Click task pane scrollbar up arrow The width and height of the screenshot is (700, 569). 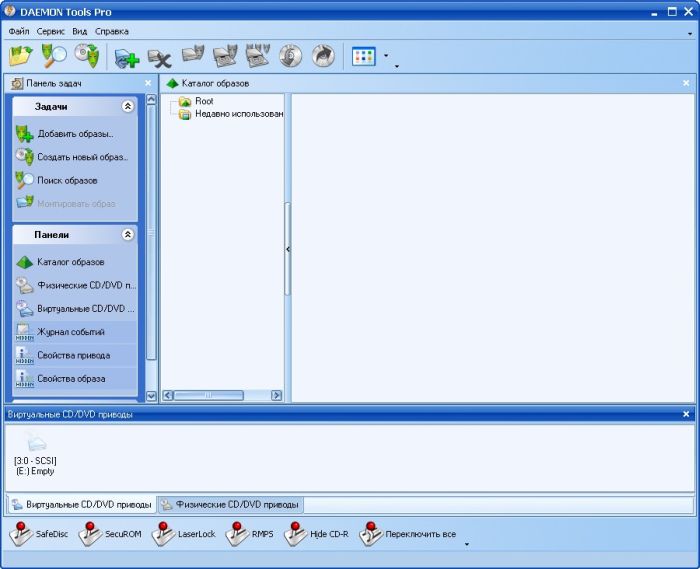[151, 100]
